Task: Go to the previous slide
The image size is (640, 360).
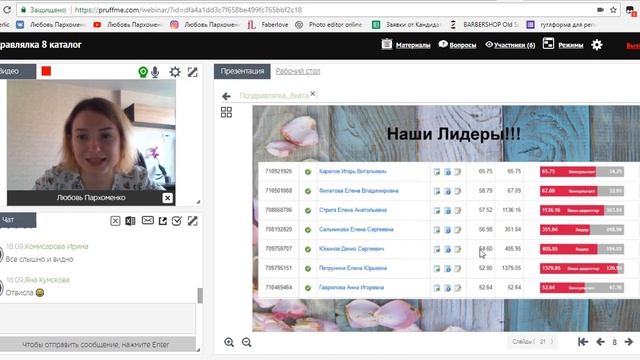Action: click(600, 342)
